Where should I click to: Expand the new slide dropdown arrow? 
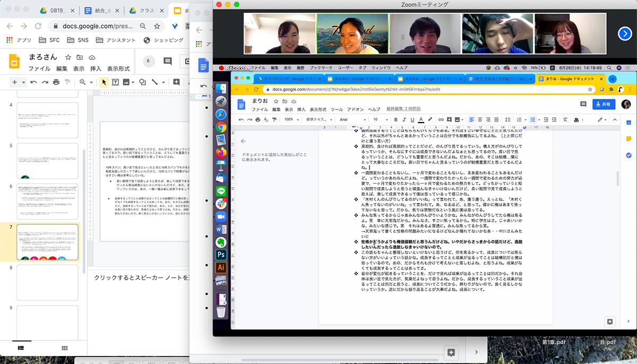click(23, 82)
